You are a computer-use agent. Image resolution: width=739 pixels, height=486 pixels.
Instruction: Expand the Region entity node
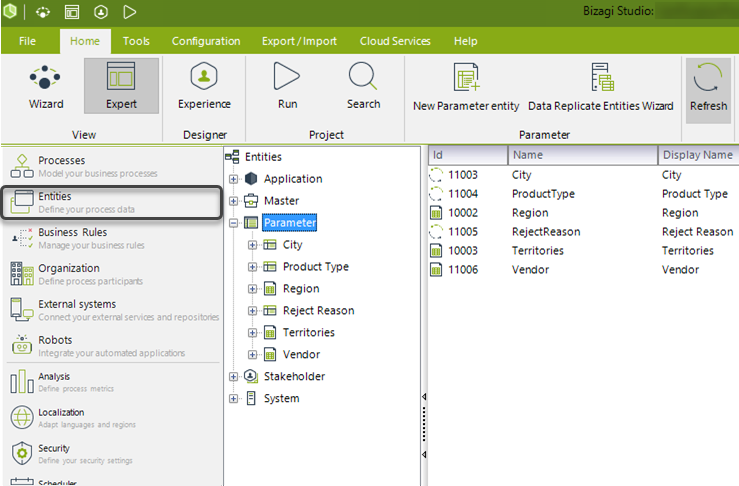(253, 289)
